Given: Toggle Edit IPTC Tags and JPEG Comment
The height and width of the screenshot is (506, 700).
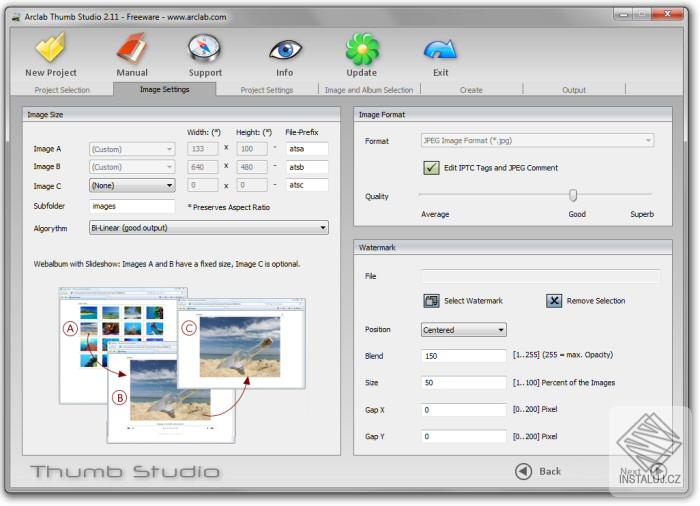Looking at the screenshot, I should point(431,168).
